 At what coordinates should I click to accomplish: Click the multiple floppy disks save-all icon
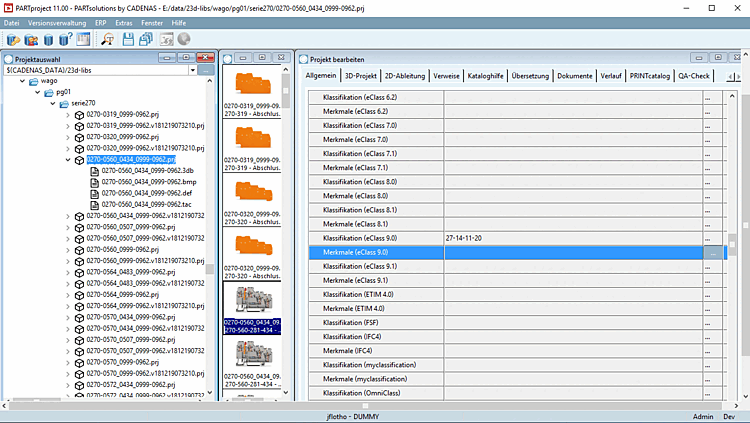pyautogui.click(x=146, y=39)
